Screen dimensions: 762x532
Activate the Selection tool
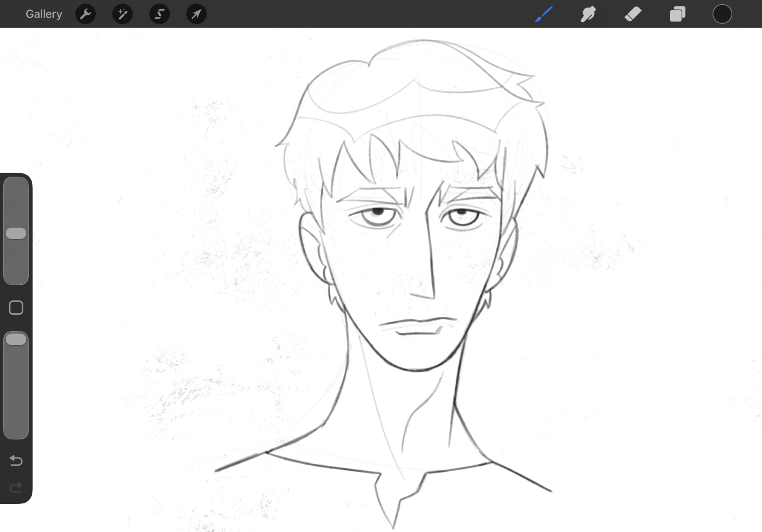click(x=159, y=14)
